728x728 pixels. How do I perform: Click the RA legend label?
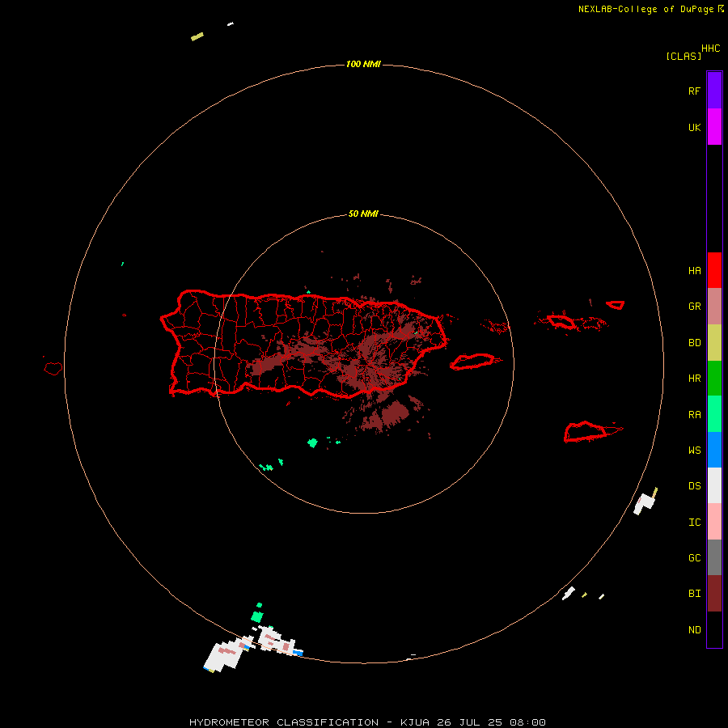pyautogui.click(x=694, y=415)
